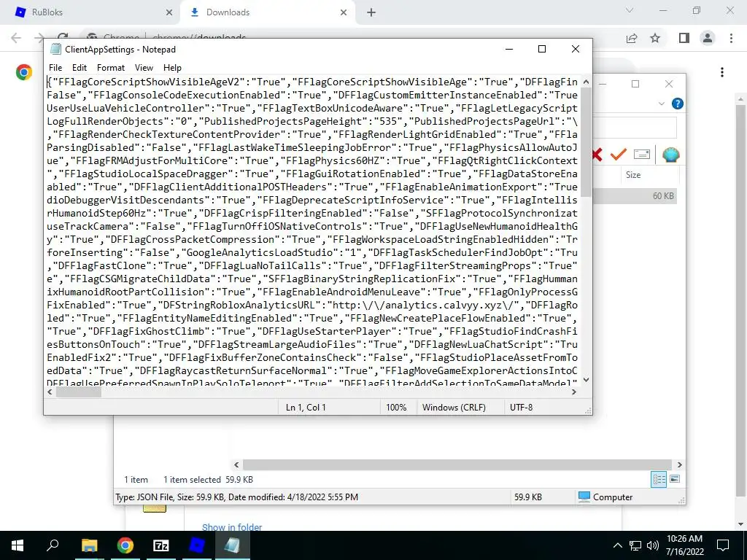Image resolution: width=747 pixels, height=560 pixels.
Task: Click Show in folder link
Action: point(232,526)
